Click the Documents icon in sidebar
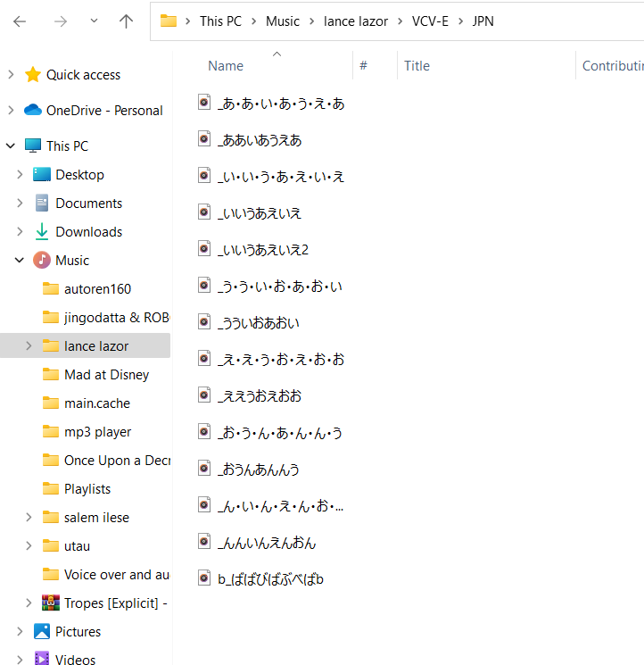Screen dimensions: 644x665 [42, 203]
